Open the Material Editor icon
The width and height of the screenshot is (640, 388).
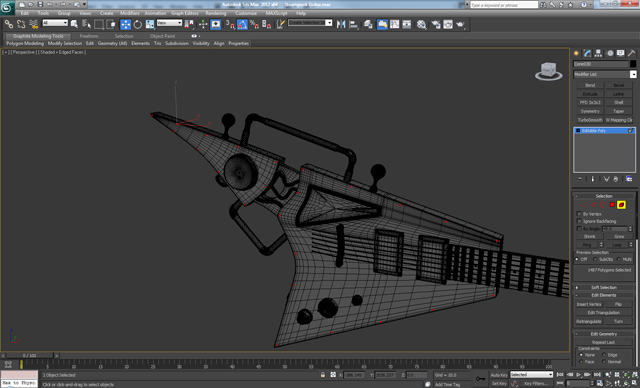[422, 24]
